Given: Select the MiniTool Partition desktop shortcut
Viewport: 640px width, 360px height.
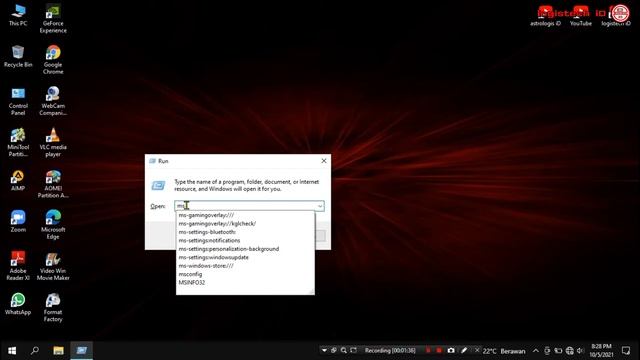Looking at the screenshot, I should (x=18, y=142).
